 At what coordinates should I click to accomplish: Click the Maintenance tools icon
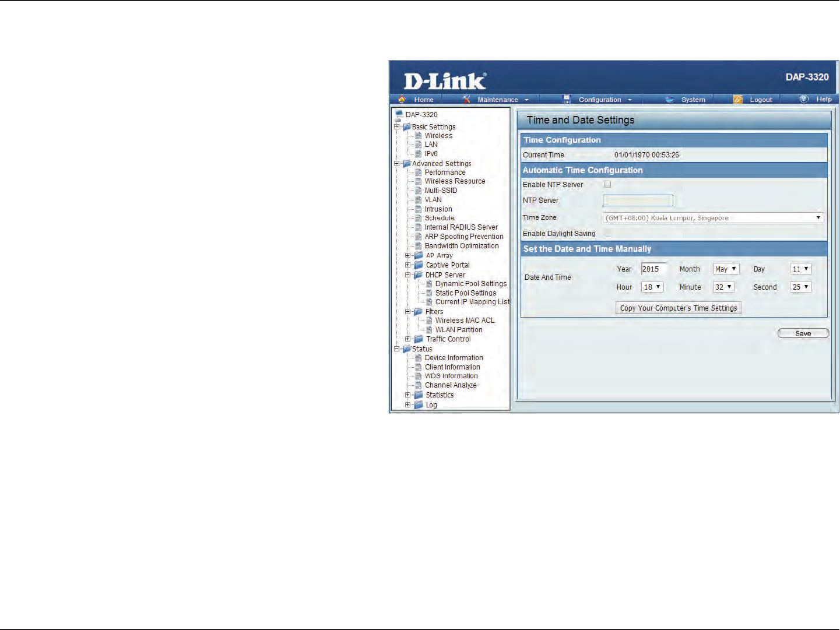pos(466,99)
